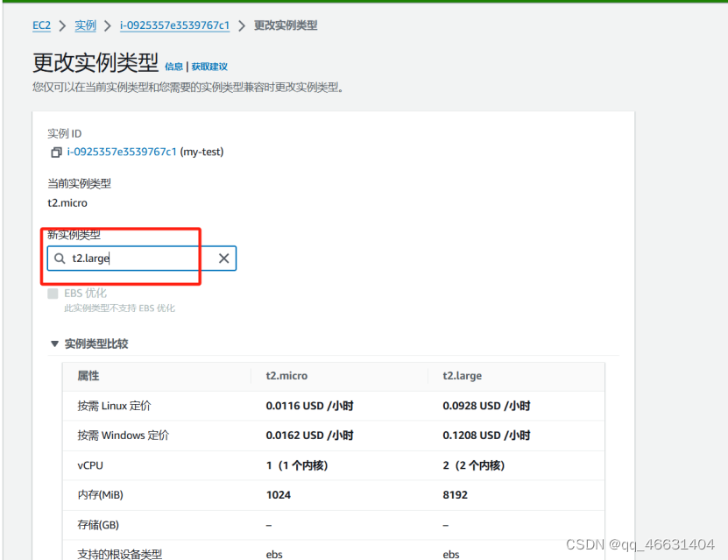This screenshot has width=728, height=560.
Task: Click the 实例类型比较 section heading
Action: 96,344
